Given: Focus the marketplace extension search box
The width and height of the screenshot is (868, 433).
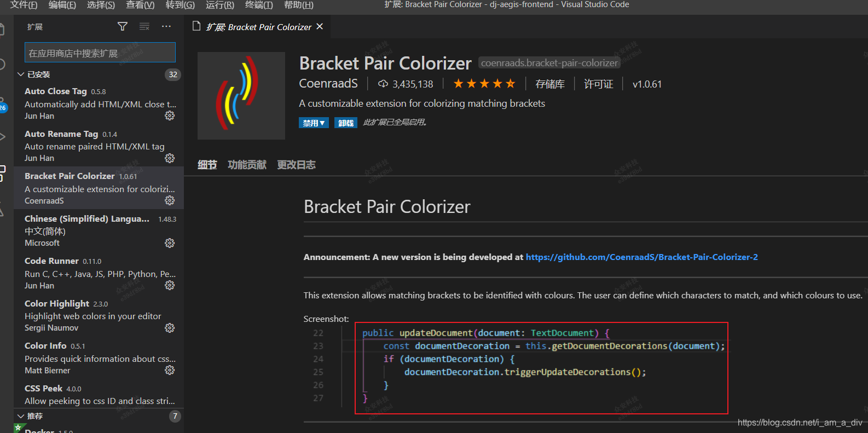Looking at the screenshot, I should pyautogui.click(x=100, y=53).
